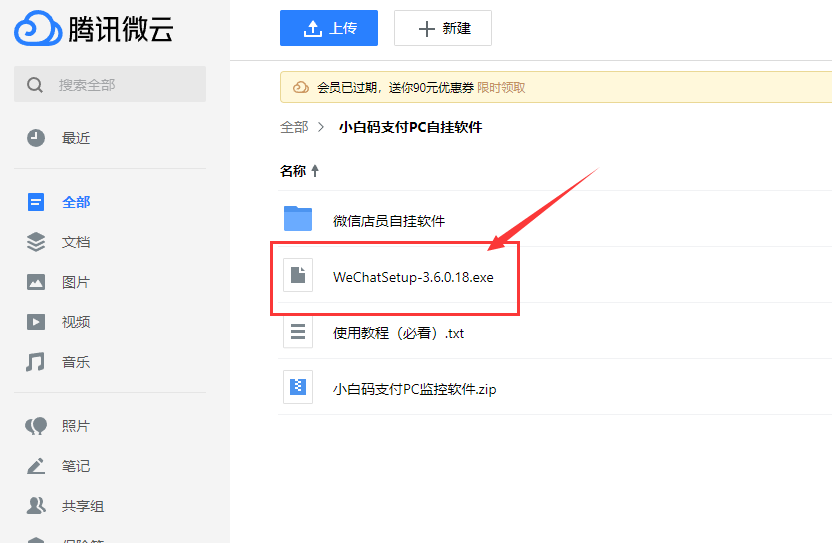The image size is (832, 543).
Task: Click the 新建 create button
Action: click(443, 28)
